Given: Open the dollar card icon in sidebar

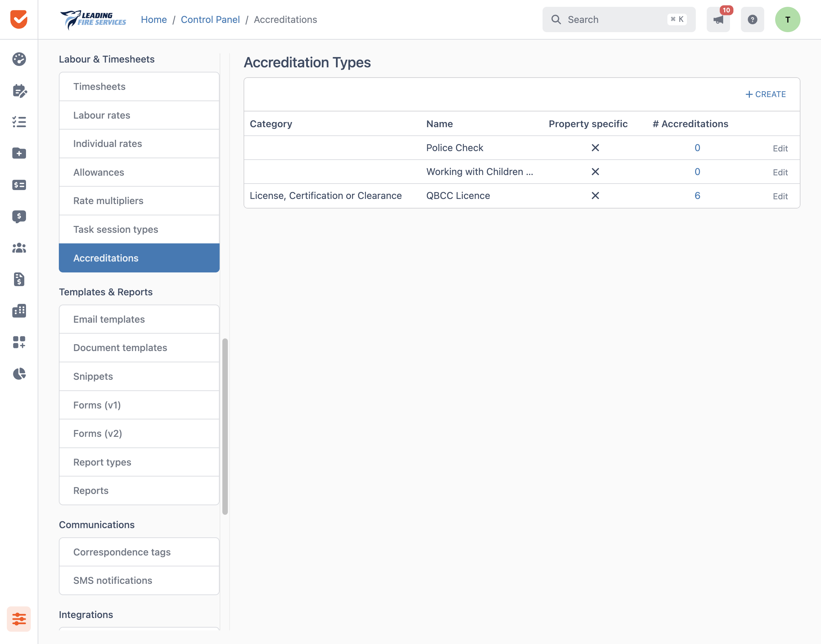Looking at the screenshot, I should click(19, 185).
